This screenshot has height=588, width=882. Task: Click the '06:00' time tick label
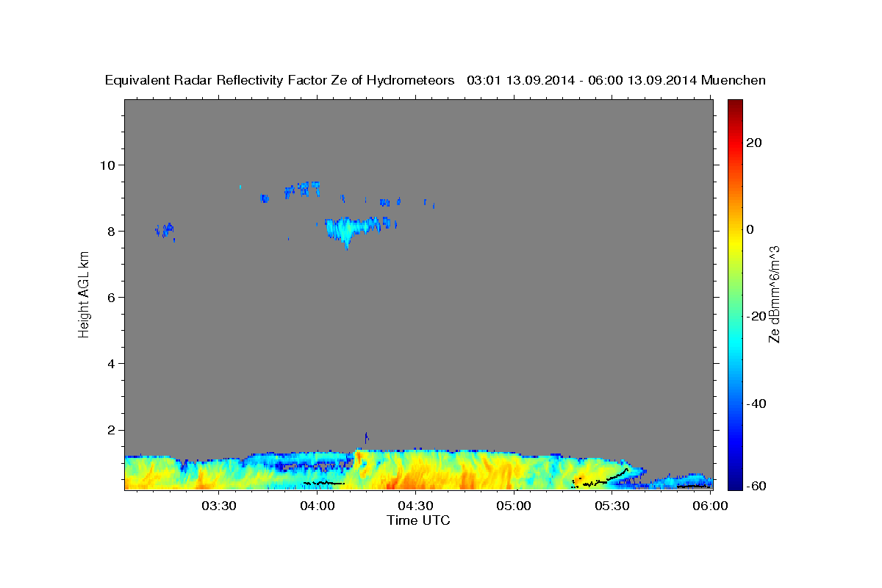710,506
